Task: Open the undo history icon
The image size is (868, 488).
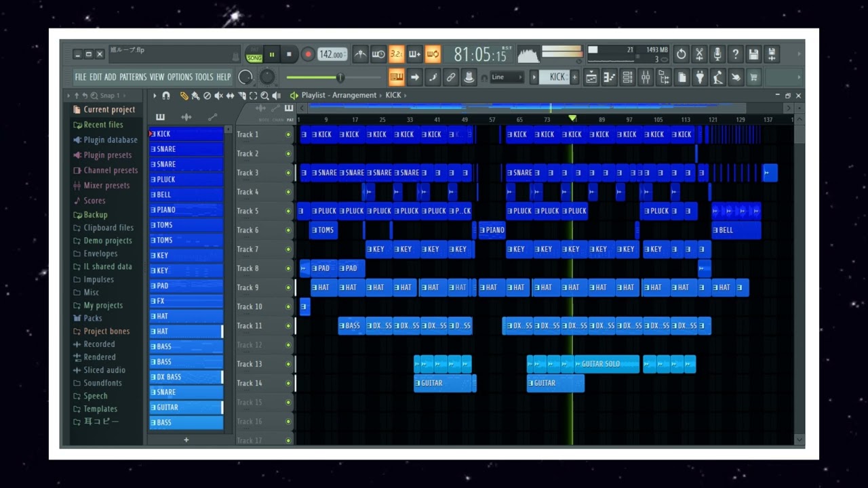Action: 682,54
